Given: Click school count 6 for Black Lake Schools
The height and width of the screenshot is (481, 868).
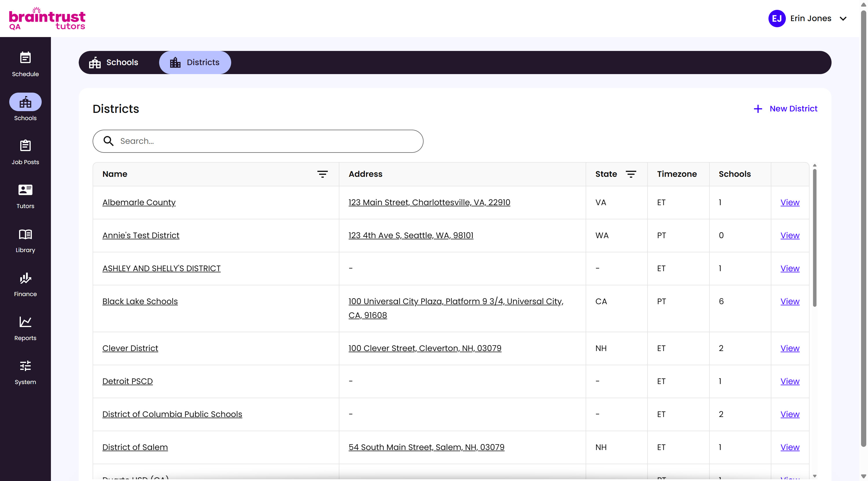Looking at the screenshot, I should pos(721,301).
